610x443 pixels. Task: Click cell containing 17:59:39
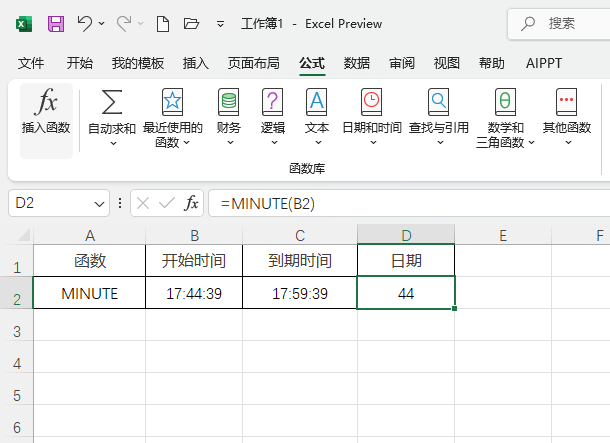[300, 293]
